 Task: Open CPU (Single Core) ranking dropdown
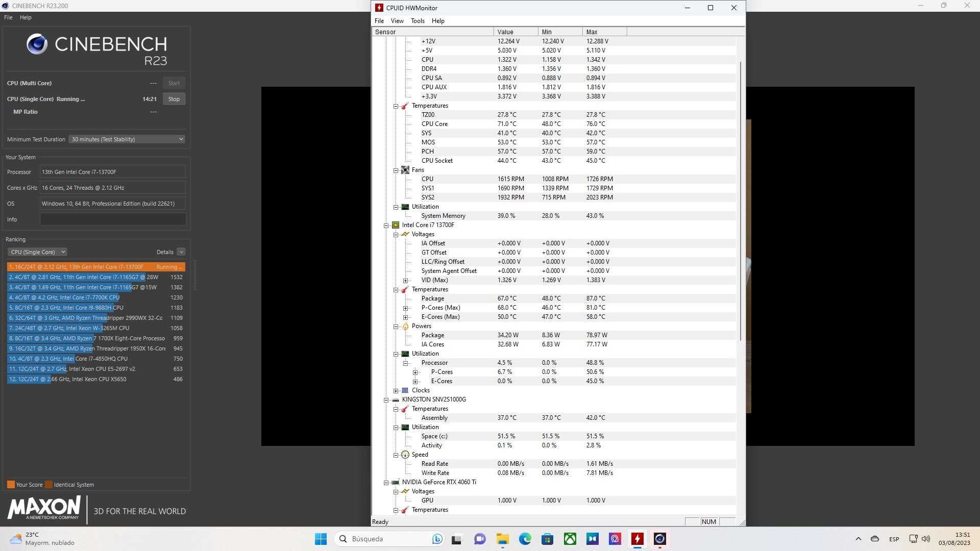(x=38, y=252)
